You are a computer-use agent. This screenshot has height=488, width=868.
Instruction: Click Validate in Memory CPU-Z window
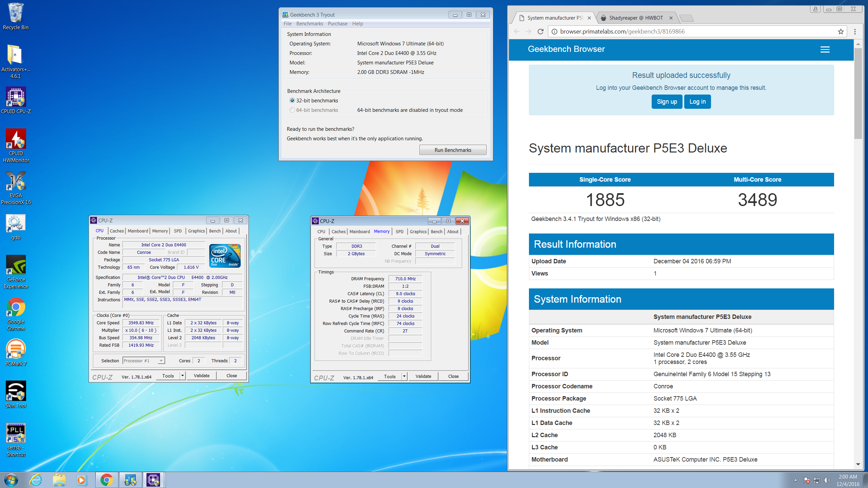point(423,376)
